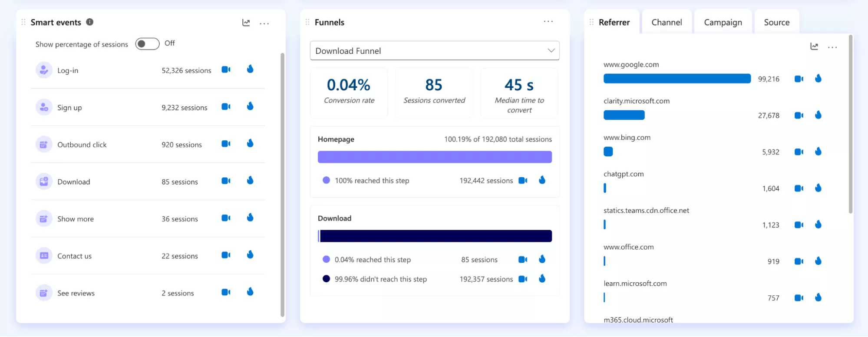This screenshot has height=337, width=868.
Task: Open Smart events more options menu
Action: (x=264, y=23)
